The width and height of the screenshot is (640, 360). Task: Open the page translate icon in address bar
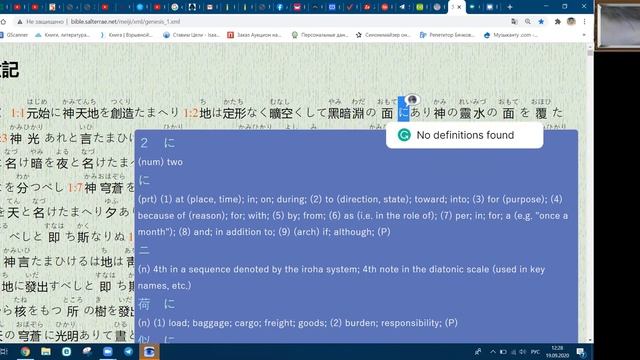point(514,22)
